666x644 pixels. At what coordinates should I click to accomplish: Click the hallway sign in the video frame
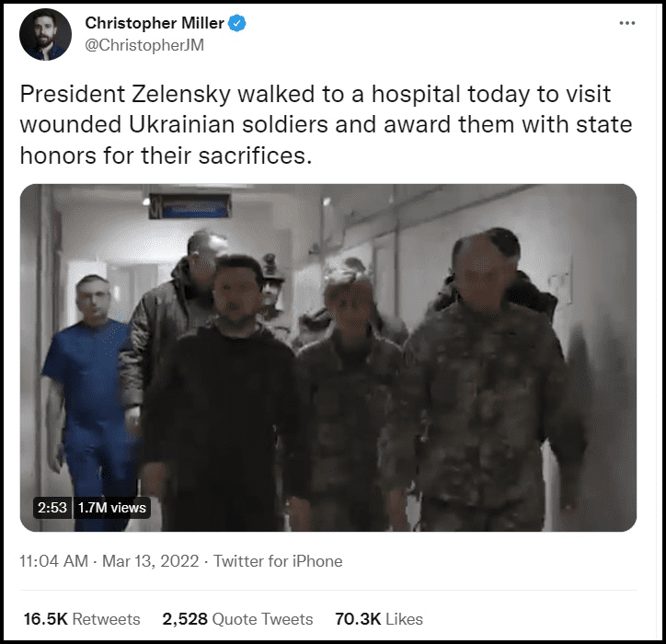tap(189, 206)
